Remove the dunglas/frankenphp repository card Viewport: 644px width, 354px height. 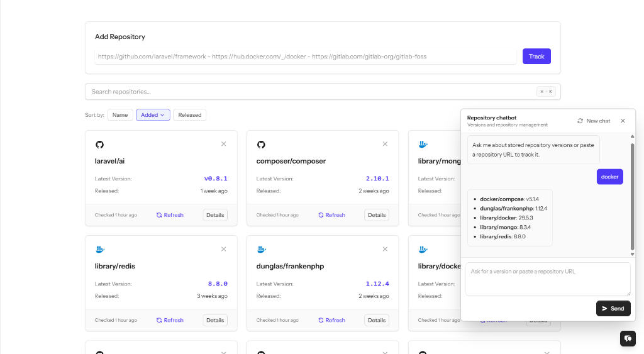(385, 249)
